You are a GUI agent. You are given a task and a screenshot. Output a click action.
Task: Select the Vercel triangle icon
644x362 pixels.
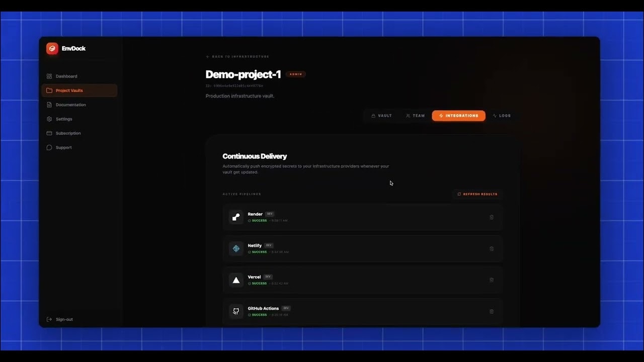pos(236,280)
